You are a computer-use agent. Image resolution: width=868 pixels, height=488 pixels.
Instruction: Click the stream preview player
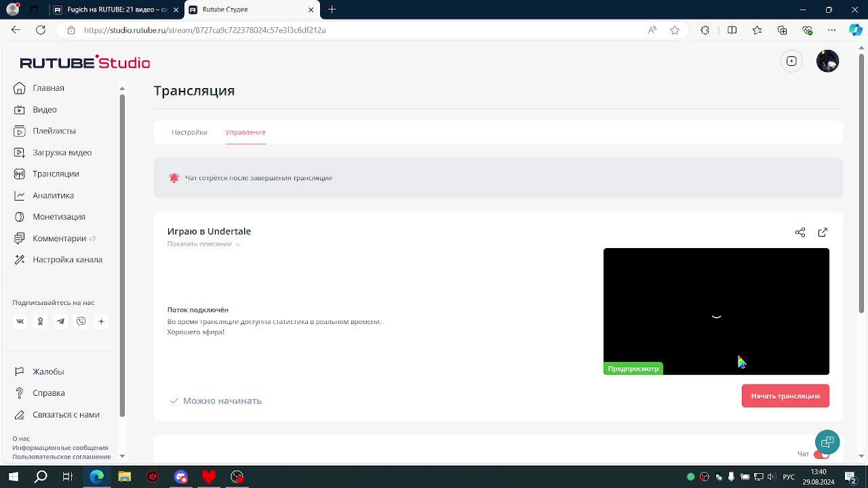(x=716, y=311)
